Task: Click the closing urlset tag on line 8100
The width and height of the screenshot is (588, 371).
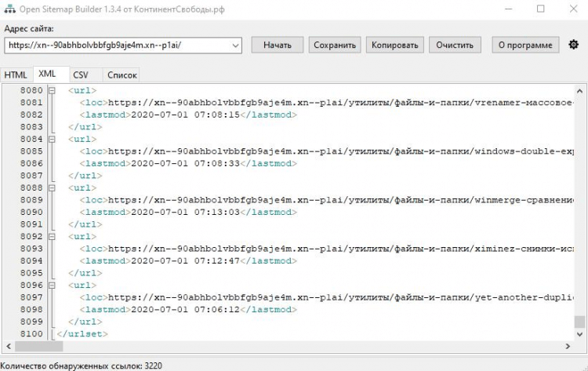Action: (82, 334)
